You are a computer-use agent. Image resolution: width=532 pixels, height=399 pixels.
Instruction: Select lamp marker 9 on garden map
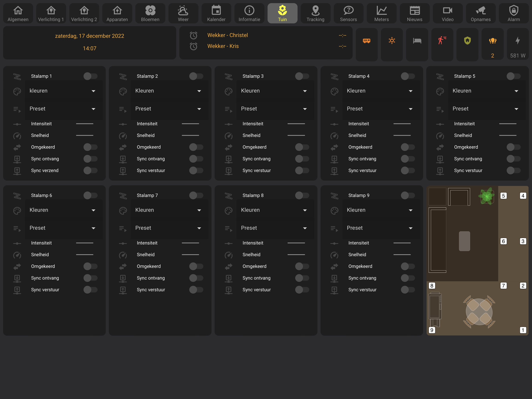[x=432, y=330]
